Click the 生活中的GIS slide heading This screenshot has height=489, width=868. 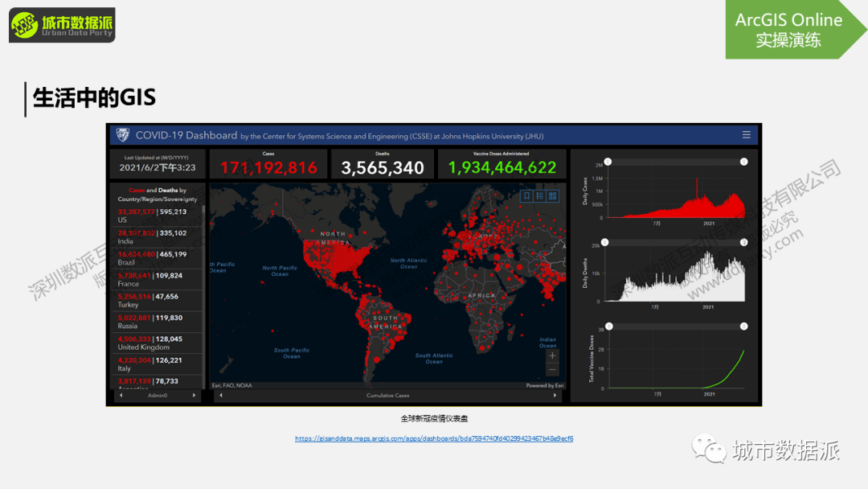click(x=94, y=97)
